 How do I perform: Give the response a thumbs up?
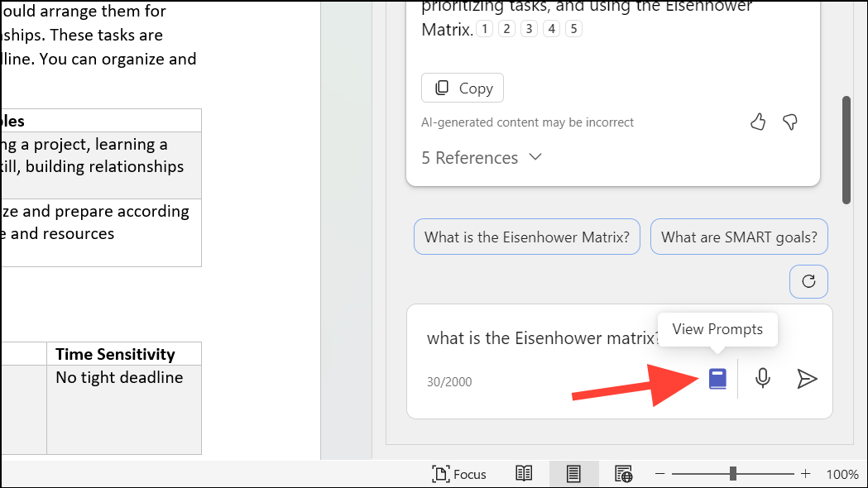[x=757, y=122]
